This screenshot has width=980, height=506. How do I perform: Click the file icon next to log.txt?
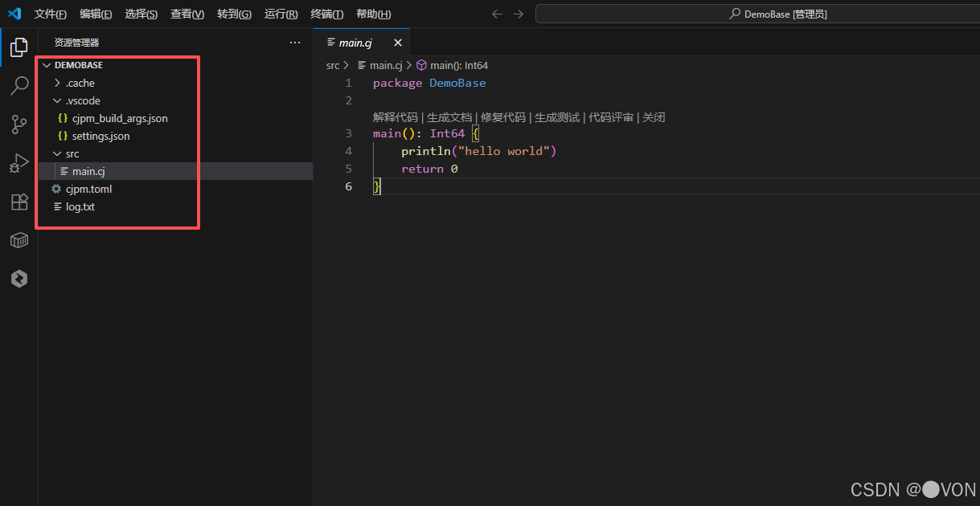(57, 206)
